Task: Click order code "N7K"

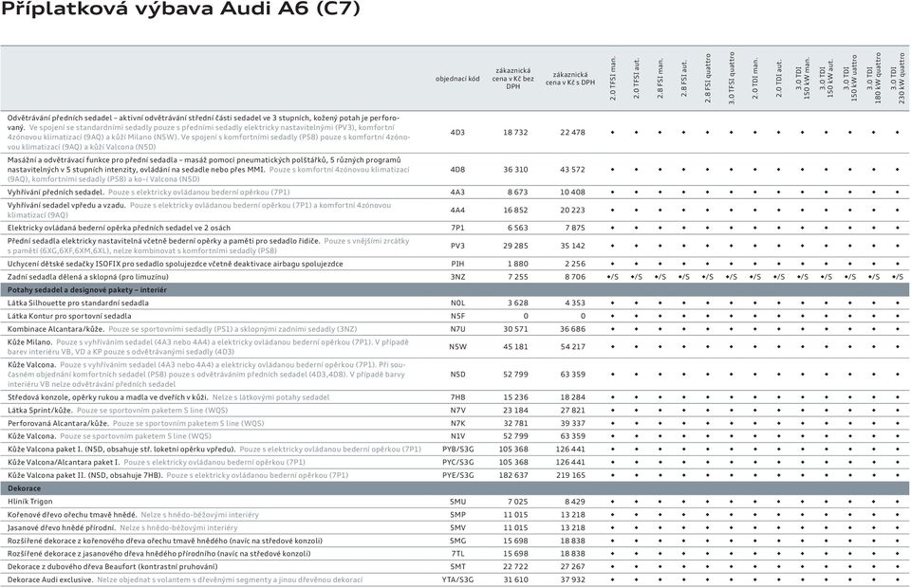Action: pyautogui.click(x=457, y=423)
